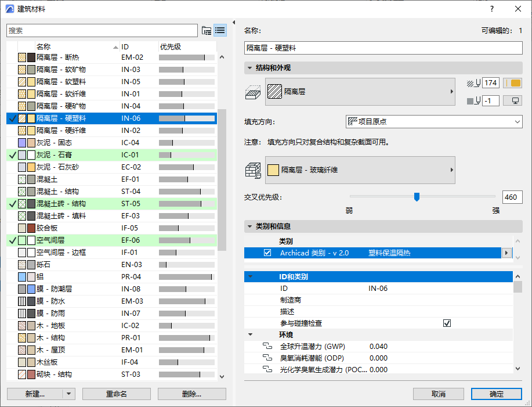Click the chain link icon beside GWP
532x407 pixels.
click(x=267, y=346)
